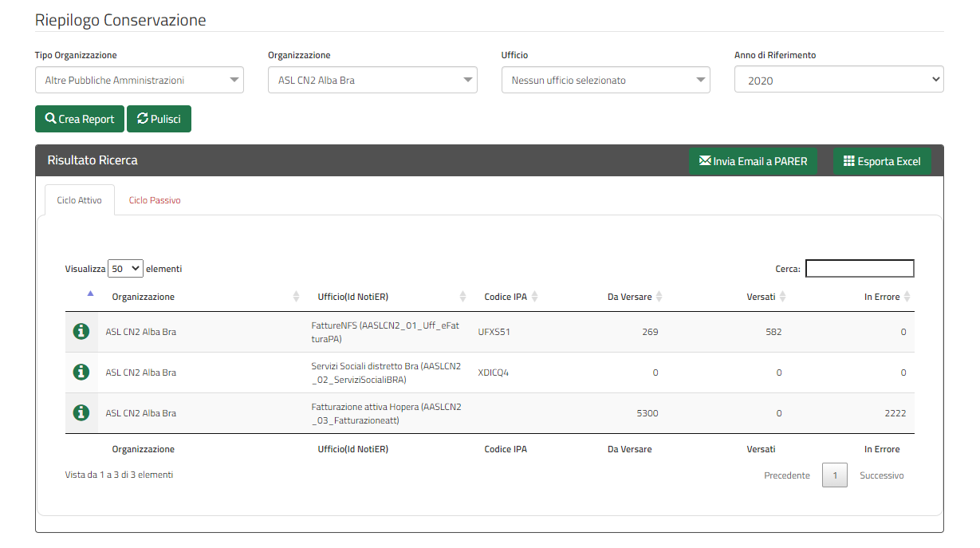Open Ufficio dropdown
Screen dimensions: 980x548
[606, 80]
